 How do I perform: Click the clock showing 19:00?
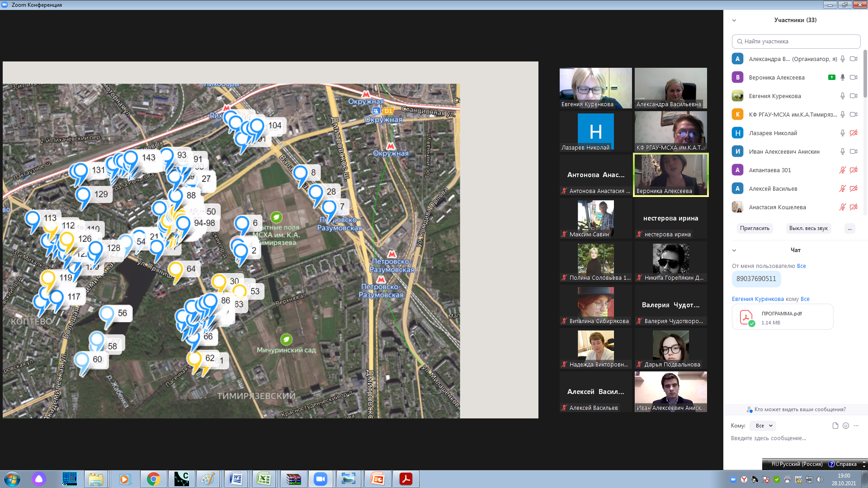coord(844,479)
